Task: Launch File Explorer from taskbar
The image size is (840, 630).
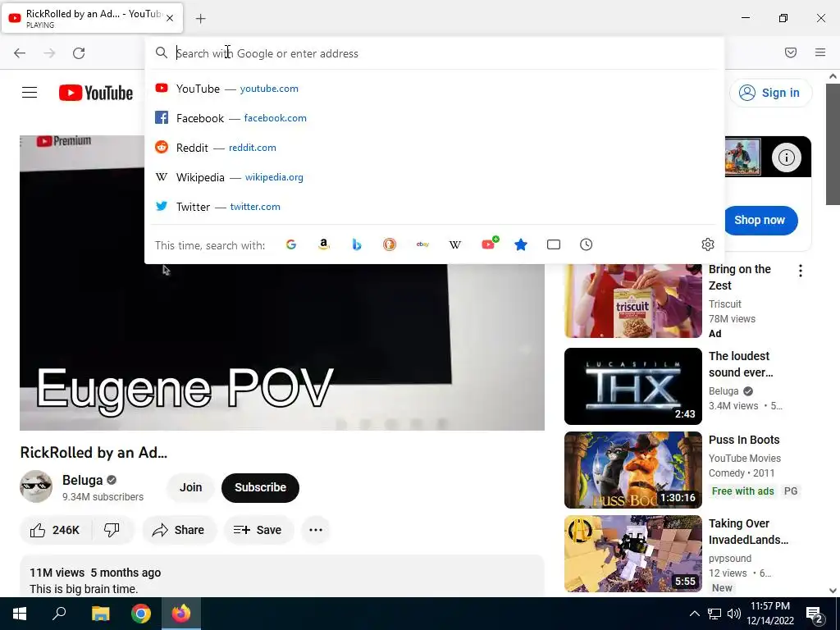Action: click(x=100, y=614)
